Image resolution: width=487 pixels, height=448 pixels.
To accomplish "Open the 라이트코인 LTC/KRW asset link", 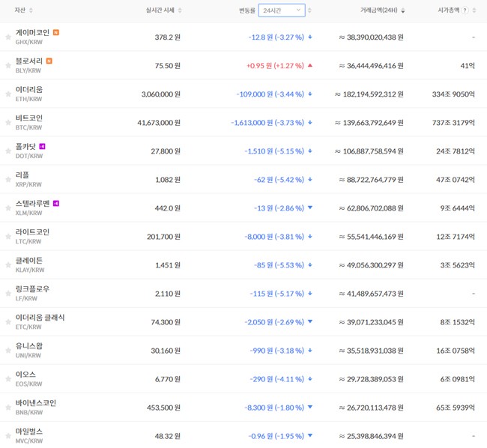I will click(x=32, y=232).
